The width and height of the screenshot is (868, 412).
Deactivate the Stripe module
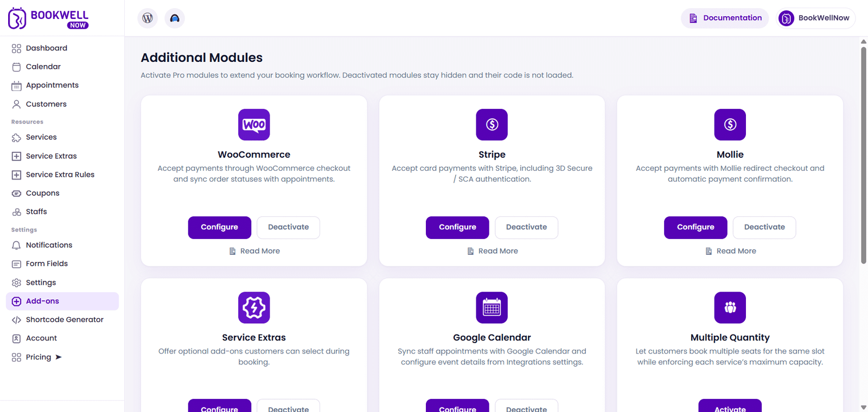pos(526,228)
